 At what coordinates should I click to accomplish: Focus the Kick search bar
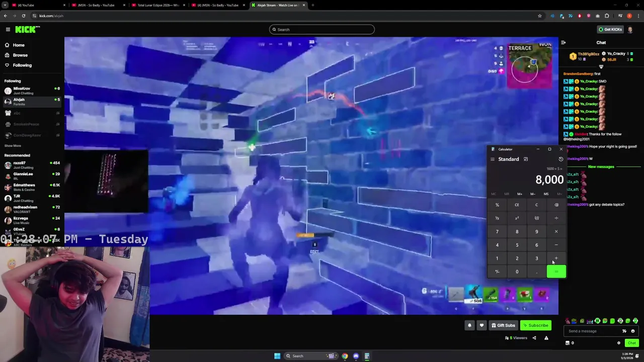(322, 30)
